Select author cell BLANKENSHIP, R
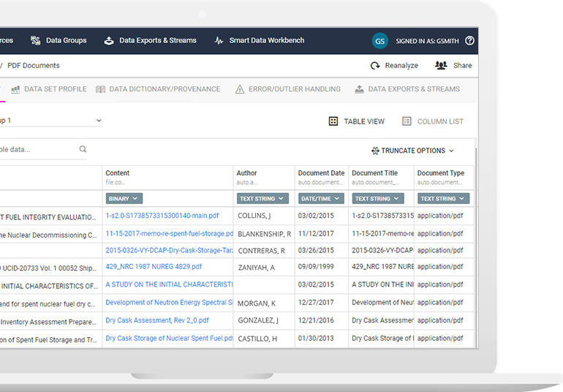 coord(264,234)
